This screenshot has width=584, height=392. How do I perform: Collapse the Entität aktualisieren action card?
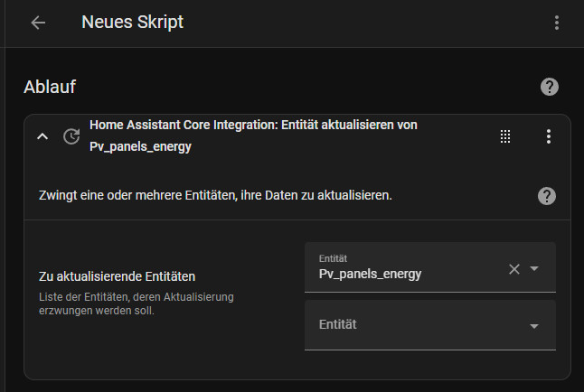pos(42,136)
